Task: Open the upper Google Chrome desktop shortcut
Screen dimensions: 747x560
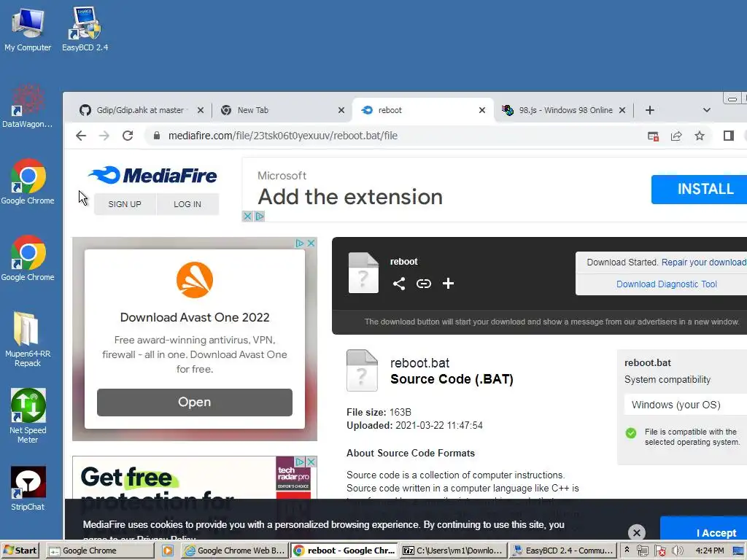Action: (28, 182)
